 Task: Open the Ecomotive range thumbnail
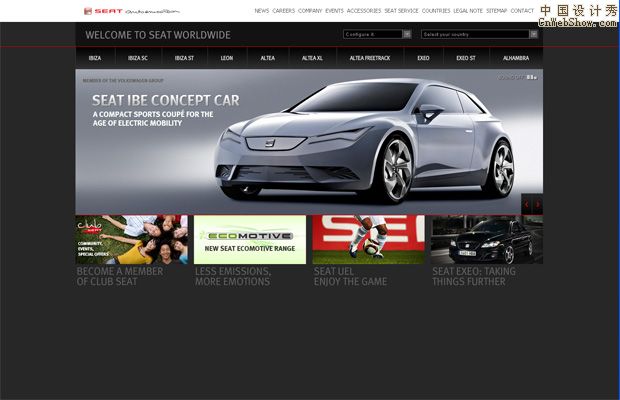tap(250, 240)
